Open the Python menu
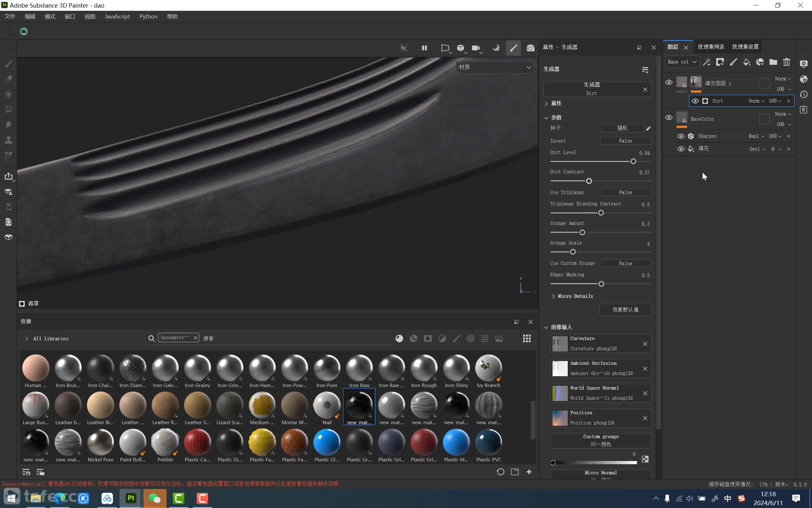The image size is (812, 508). [x=148, y=17]
